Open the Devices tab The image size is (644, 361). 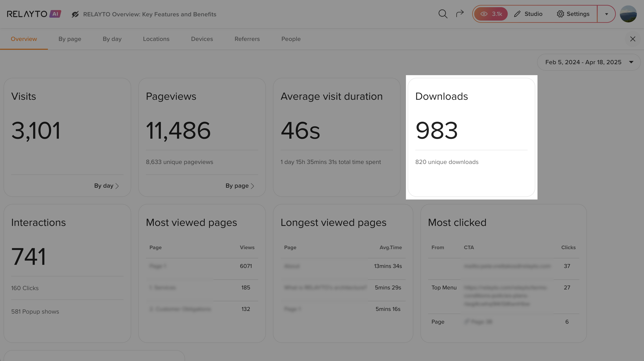(202, 39)
